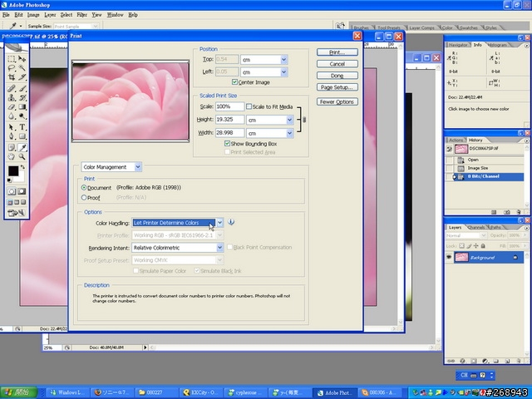Select the Eraser tool
Image resolution: width=532 pixels, height=399 pixels.
pyautogui.click(x=12, y=107)
